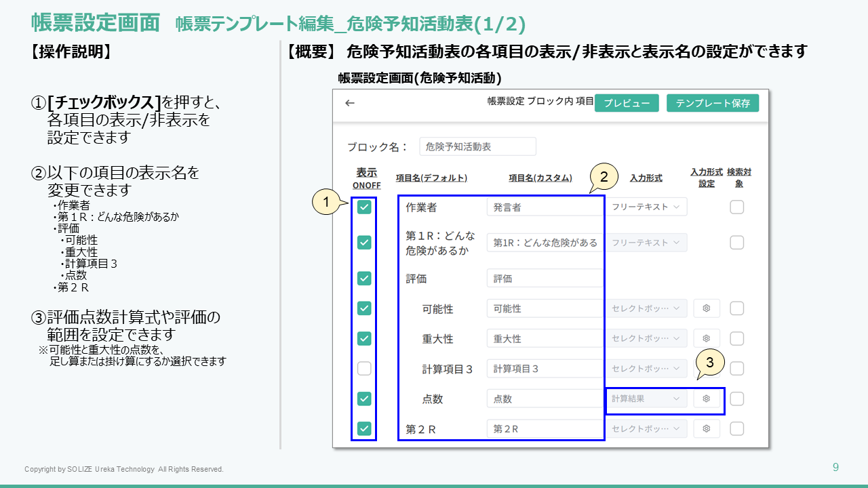Viewport: 868px width, 488px height.
Task: Check search target box for 作業者
Action: (x=737, y=207)
